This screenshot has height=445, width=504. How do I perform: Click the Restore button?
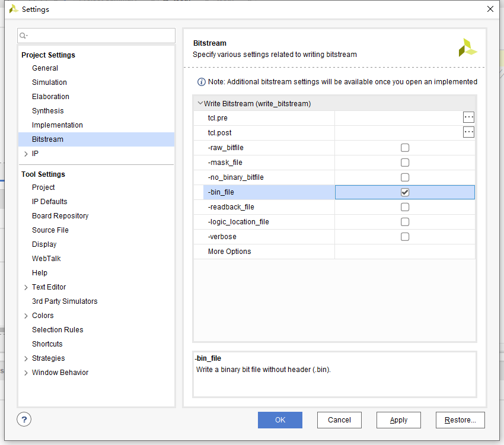460,419
